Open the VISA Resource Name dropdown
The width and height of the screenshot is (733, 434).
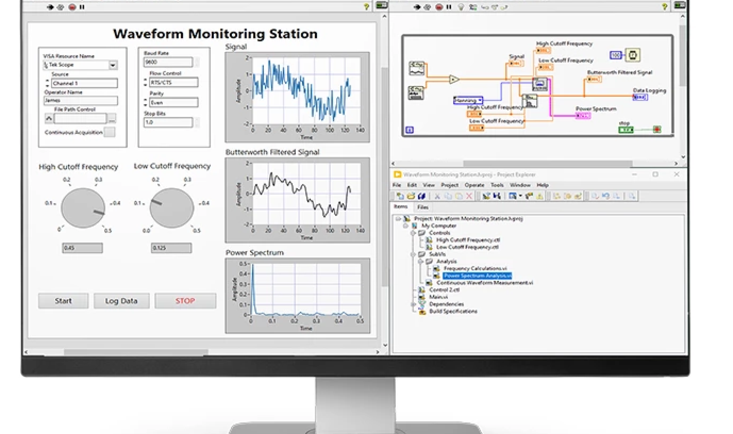113,65
